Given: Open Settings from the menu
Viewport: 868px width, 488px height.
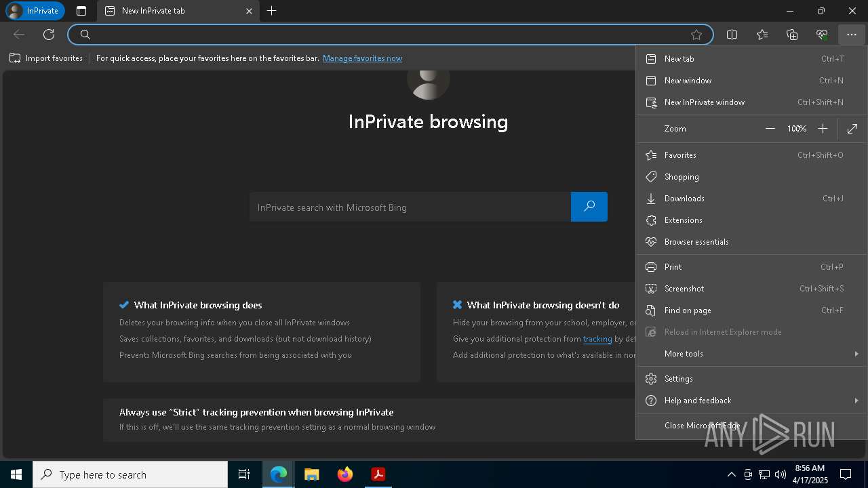Looking at the screenshot, I should pos(751,379).
